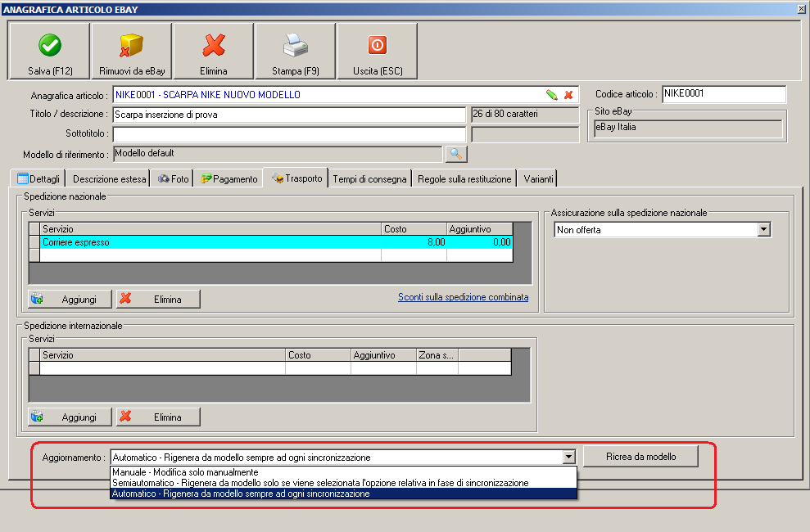The image size is (810, 532).
Task: Click the red X clear icon in Anagrafica articolo
Action: pos(568,95)
